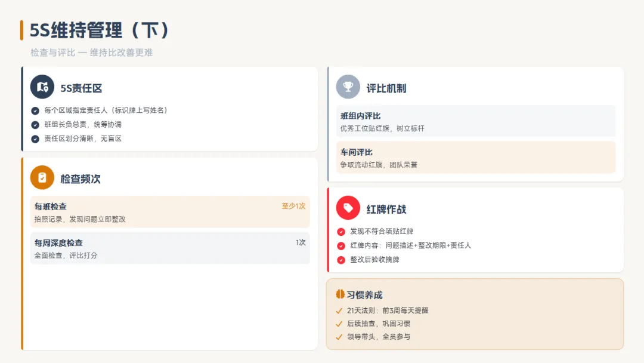Click the brain icon beside 习惯养成
Image resolution: width=644 pixels, height=363 pixels.
[x=340, y=294]
